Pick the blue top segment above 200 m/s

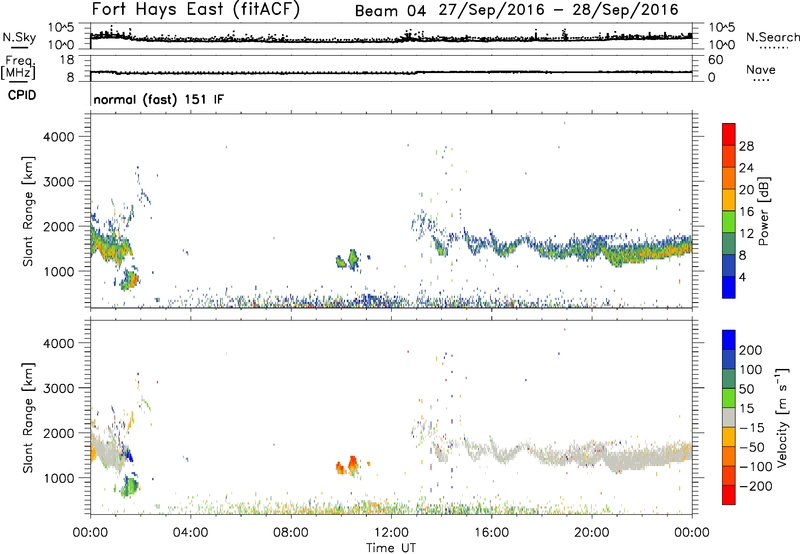point(729,340)
